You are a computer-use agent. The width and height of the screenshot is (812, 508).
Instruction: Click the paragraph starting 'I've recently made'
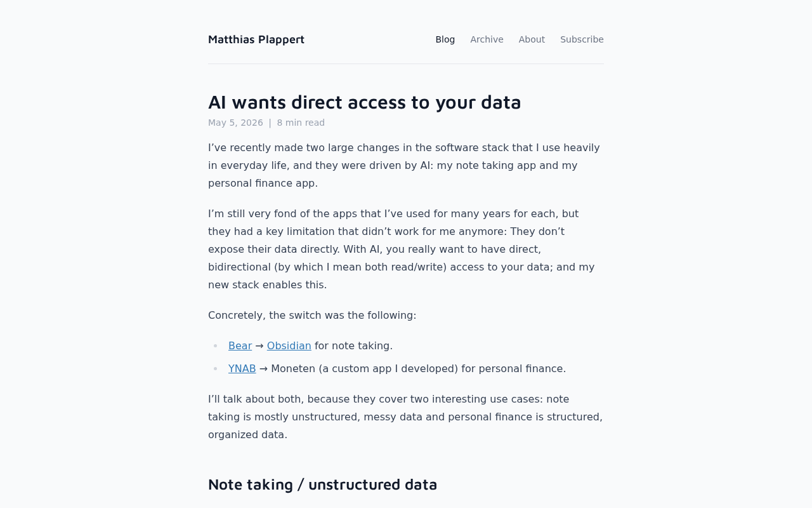[x=404, y=165]
